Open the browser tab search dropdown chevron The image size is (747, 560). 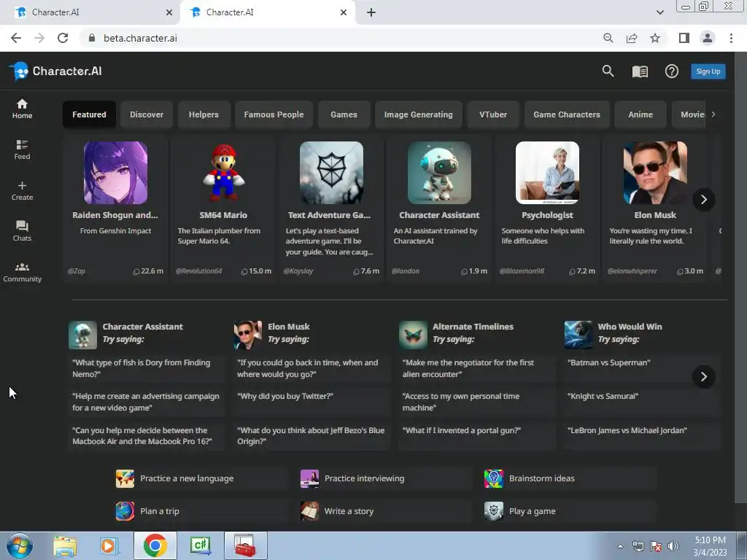[x=659, y=12]
